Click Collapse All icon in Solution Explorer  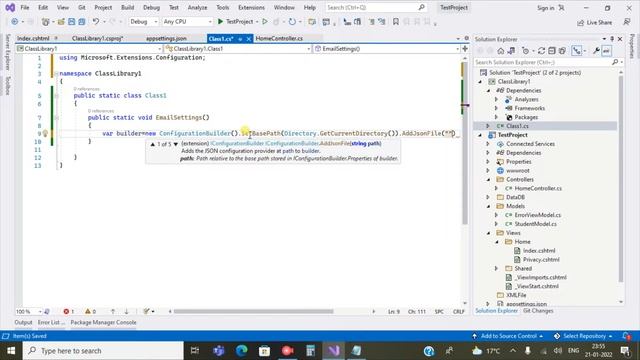(552, 51)
